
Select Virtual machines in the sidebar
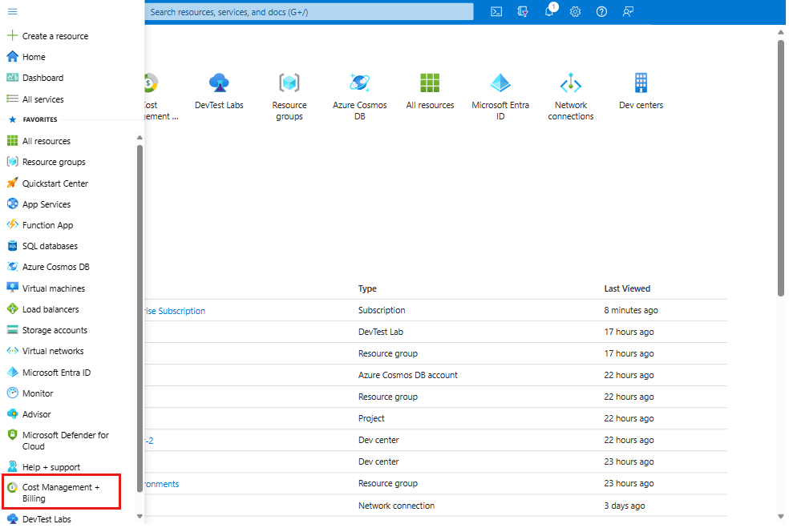point(56,288)
